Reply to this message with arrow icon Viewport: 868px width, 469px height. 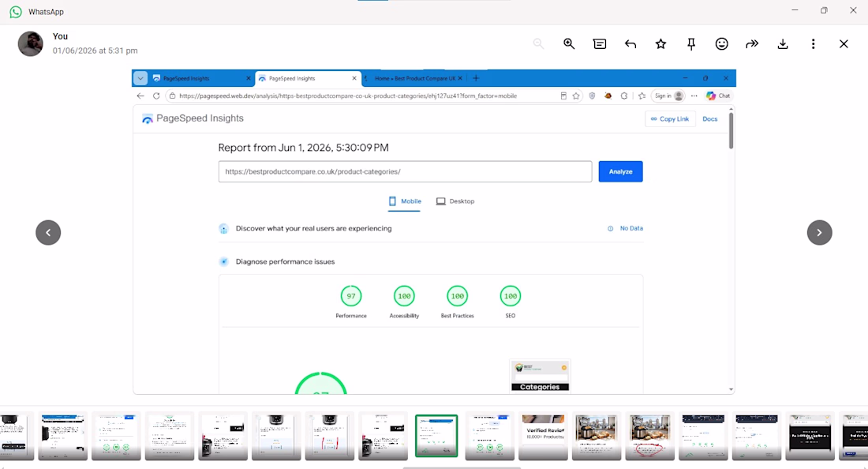(x=630, y=43)
